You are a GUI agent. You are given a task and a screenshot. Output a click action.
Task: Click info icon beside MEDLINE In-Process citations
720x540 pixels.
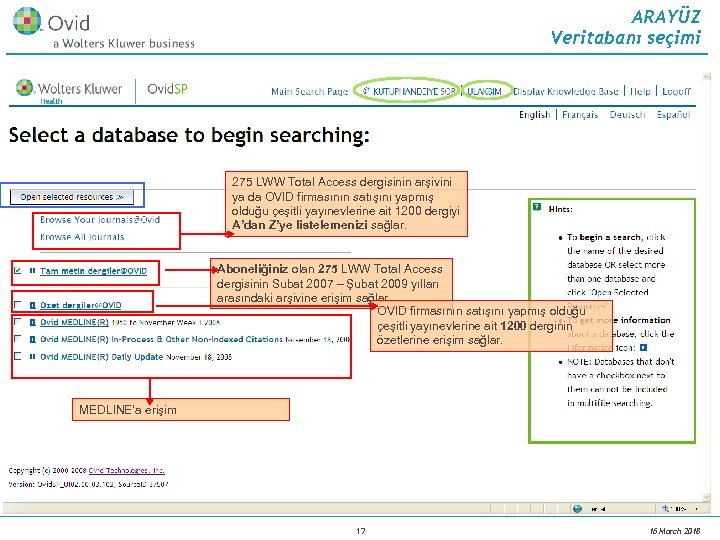[32, 339]
